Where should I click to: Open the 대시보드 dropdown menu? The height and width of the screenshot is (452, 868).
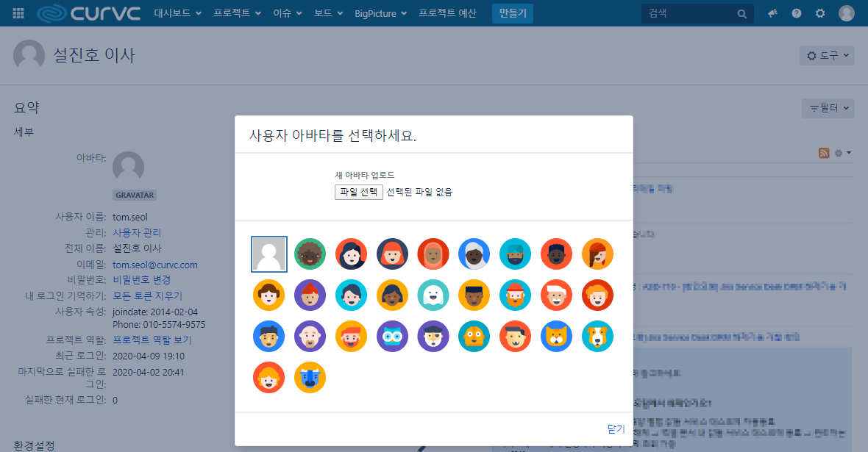(177, 13)
